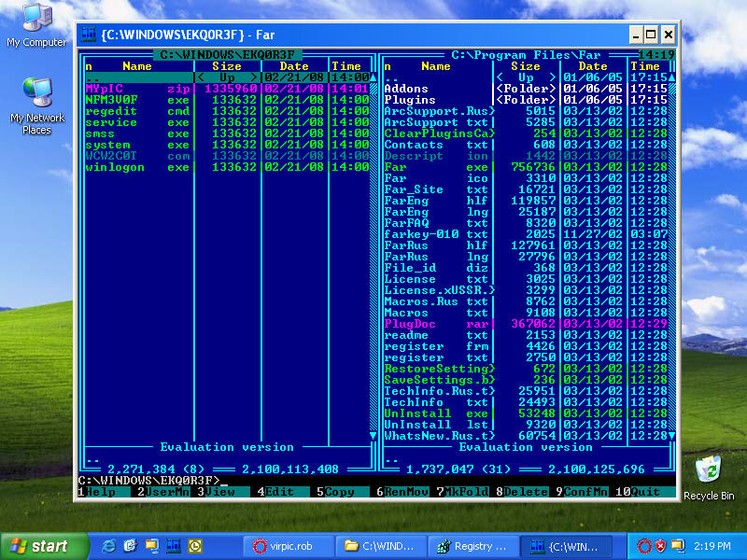Viewport: 747px width, 560px height.
Task: Select the Plugins folder in right panel
Action: point(526,100)
